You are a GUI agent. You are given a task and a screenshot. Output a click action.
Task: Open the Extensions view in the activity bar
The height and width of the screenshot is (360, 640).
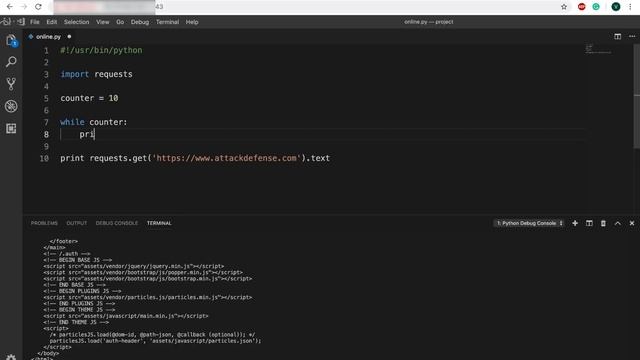coord(11,129)
